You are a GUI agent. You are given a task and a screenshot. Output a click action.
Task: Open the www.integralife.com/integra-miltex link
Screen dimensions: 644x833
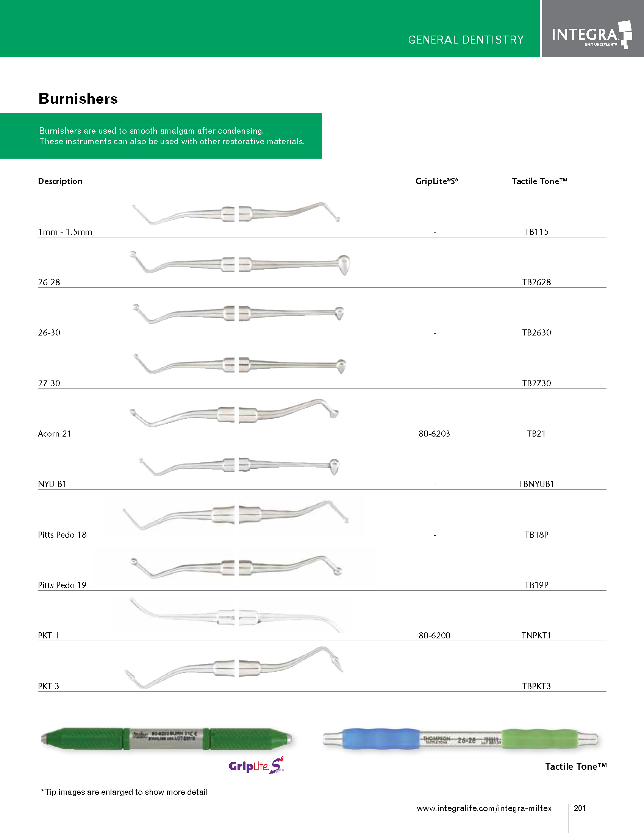click(484, 808)
